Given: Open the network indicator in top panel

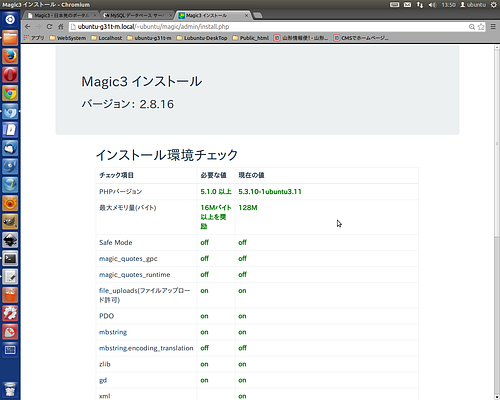Looking at the screenshot, I should [420, 5].
